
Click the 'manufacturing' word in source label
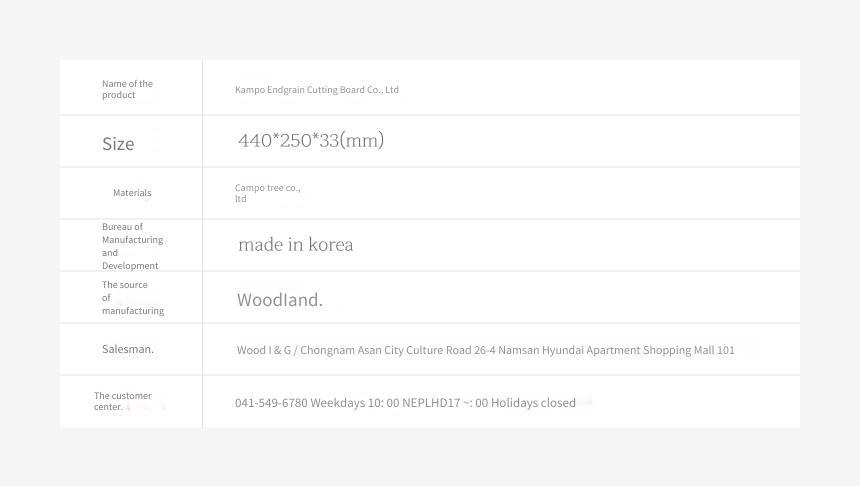(133, 310)
